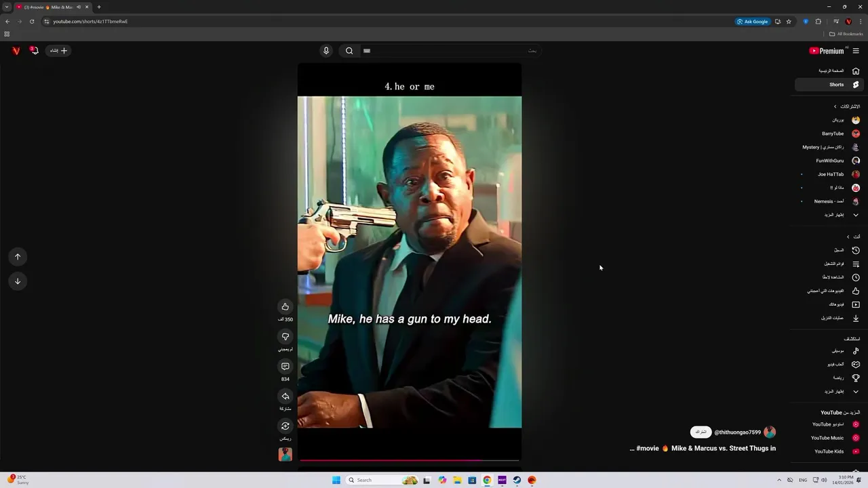Click the Create button with plus sign
Screen dimensions: 868x488
click(59, 50)
